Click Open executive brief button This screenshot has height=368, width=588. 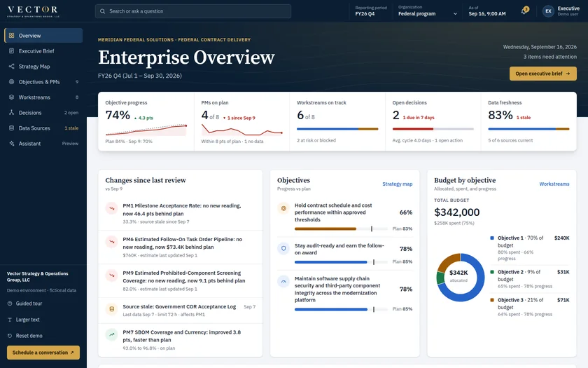click(542, 74)
